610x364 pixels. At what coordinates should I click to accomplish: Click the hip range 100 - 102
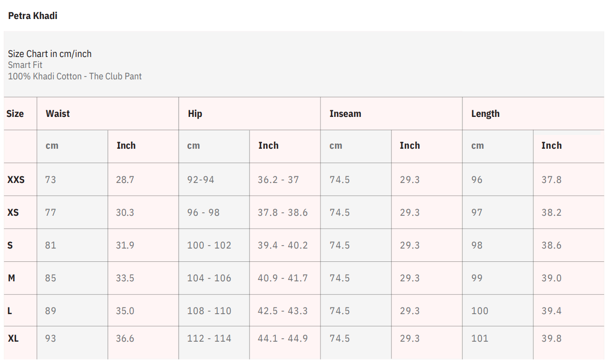[209, 245]
